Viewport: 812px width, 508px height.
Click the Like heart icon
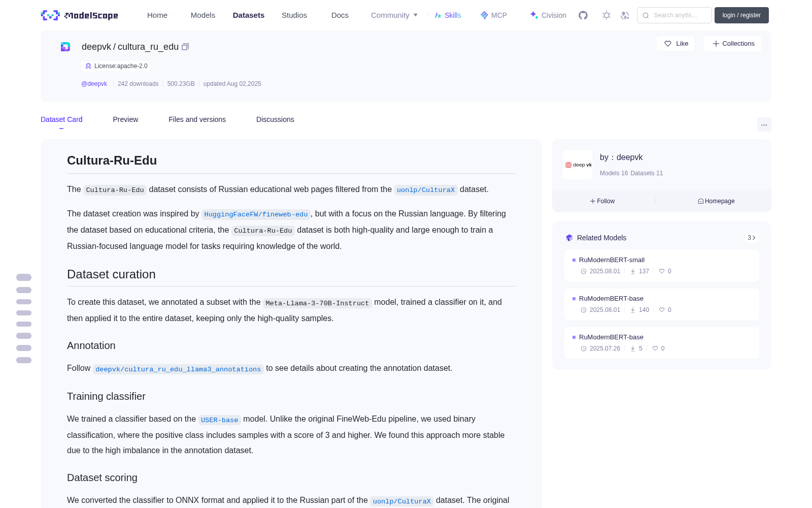pyautogui.click(x=668, y=44)
